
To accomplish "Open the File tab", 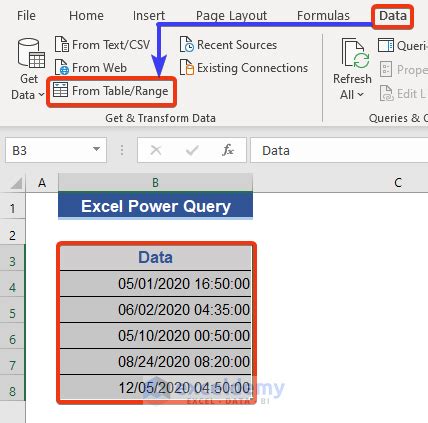I will pos(26,15).
